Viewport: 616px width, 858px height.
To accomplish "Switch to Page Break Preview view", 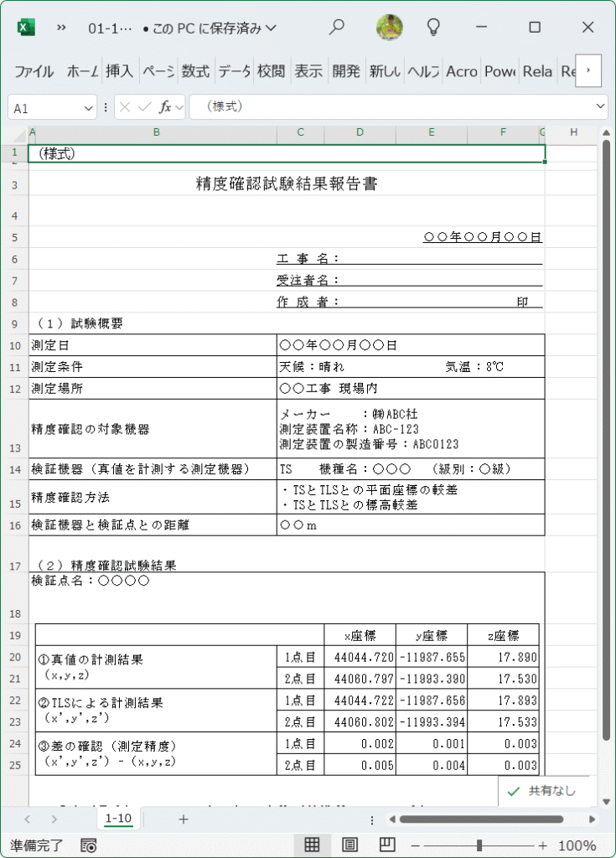I will point(387,845).
